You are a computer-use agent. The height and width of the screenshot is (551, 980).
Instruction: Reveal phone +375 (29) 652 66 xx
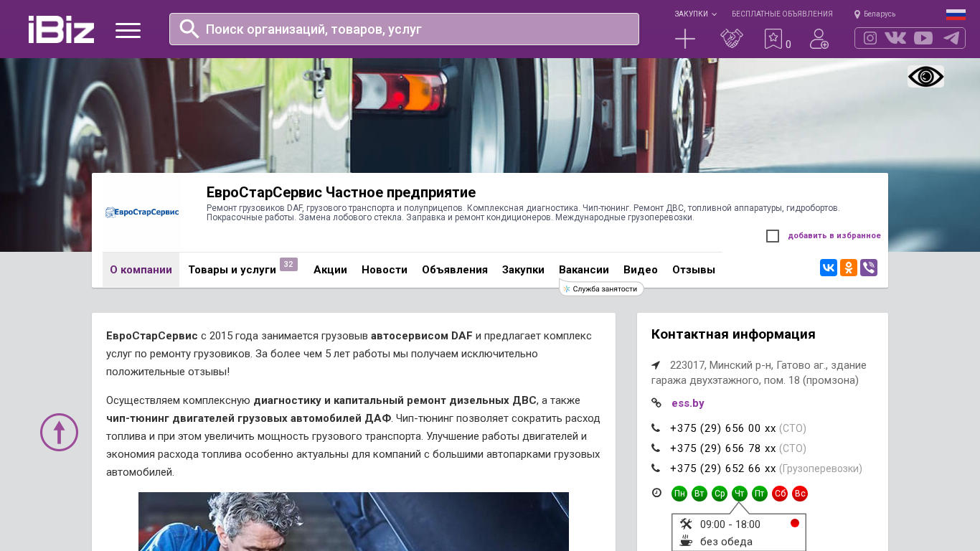point(723,468)
